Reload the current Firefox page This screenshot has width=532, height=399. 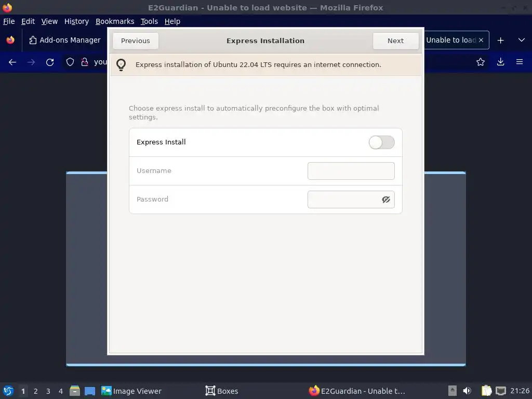50,62
